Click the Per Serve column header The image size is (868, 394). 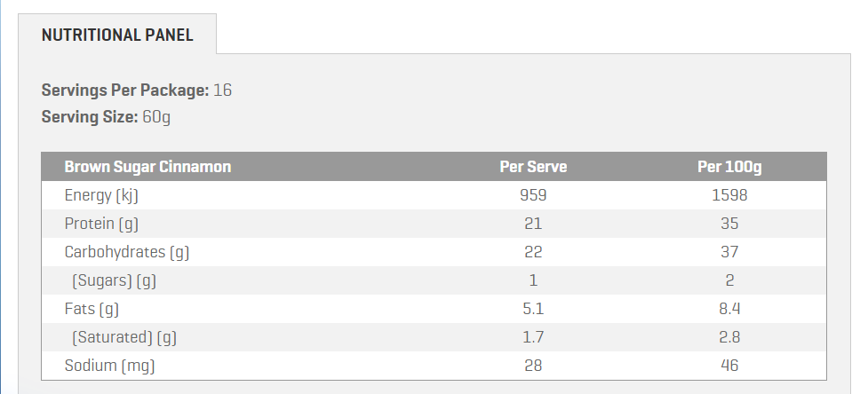tap(533, 167)
